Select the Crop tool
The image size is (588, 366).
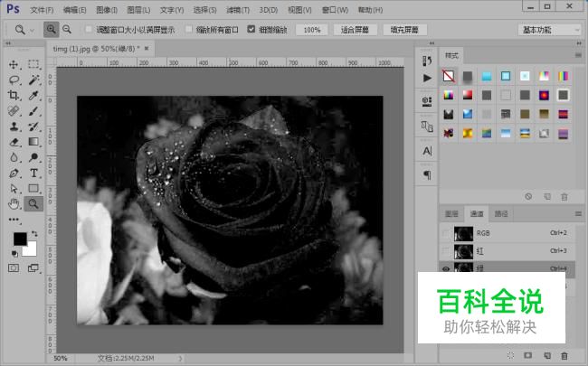[14, 95]
